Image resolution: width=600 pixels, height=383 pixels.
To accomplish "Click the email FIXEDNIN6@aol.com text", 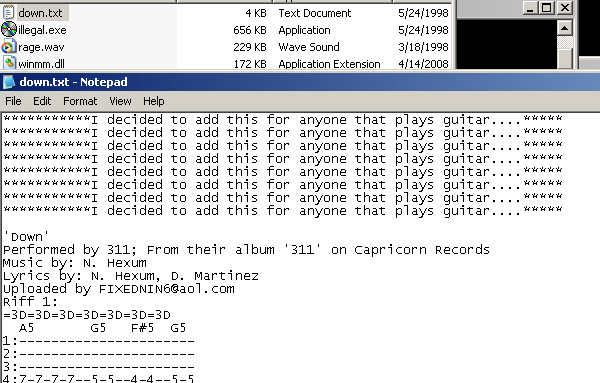I will pyautogui.click(x=166, y=288).
